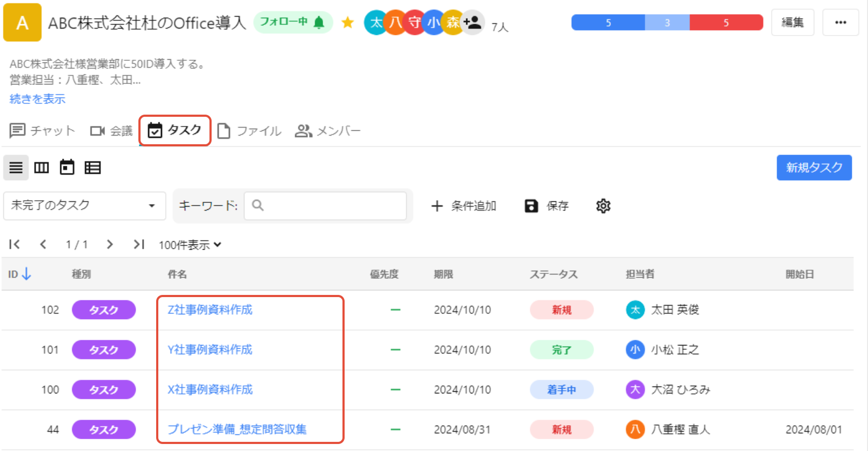Screen dimensions: 868x451
Task: Switch to the 会議 tab
Action: [111, 131]
